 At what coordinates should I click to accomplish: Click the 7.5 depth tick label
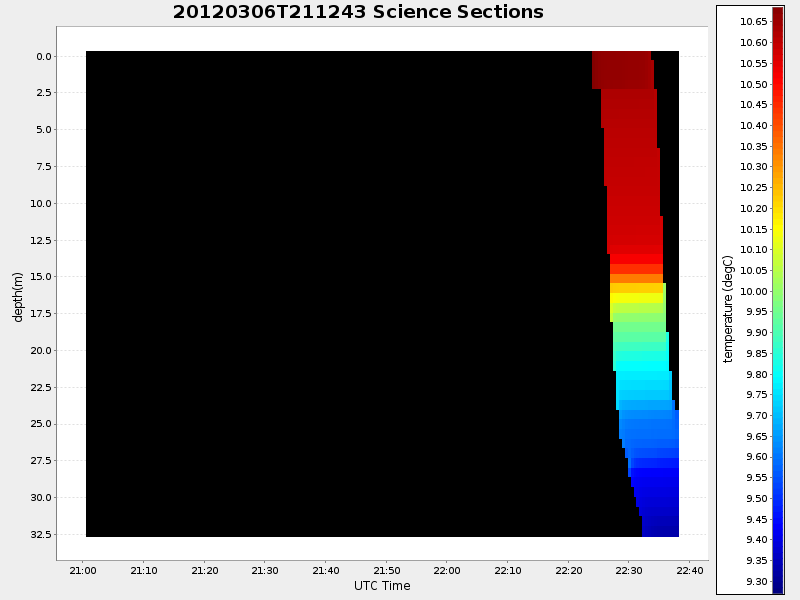[x=44, y=166]
